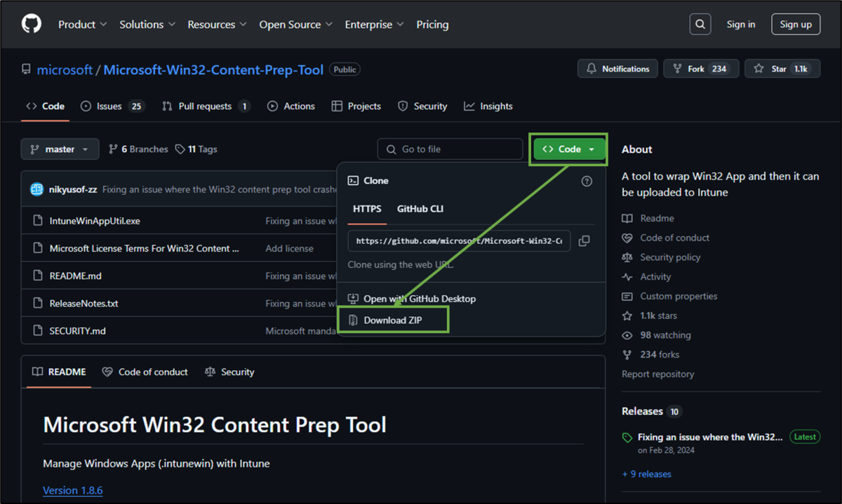Select the GitHub CLI clone tab

[x=420, y=209]
